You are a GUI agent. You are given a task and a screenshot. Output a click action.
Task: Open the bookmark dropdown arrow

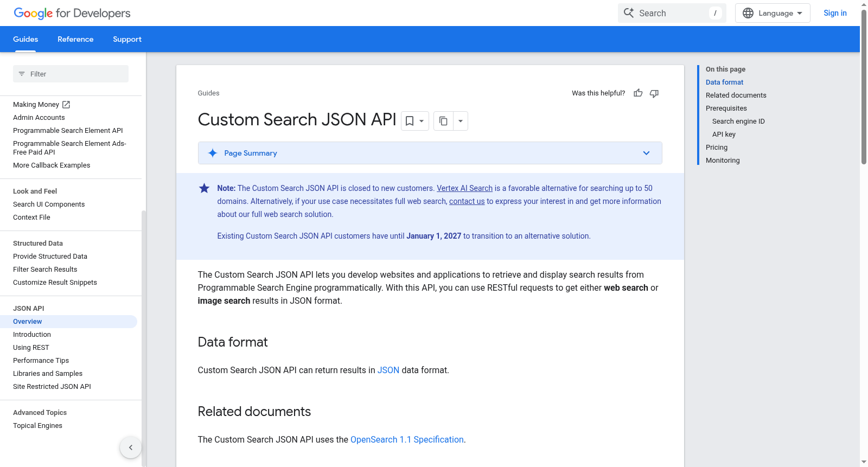pyautogui.click(x=422, y=121)
